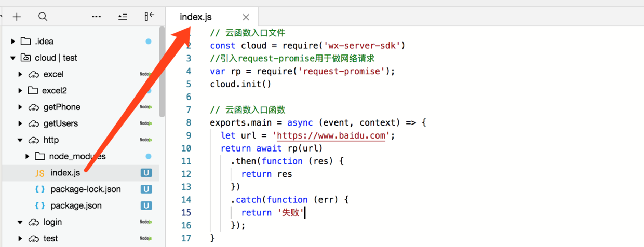The height and width of the screenshot is (247, 644).
Task: Select the getPhone cloud function
Action: 79,107
